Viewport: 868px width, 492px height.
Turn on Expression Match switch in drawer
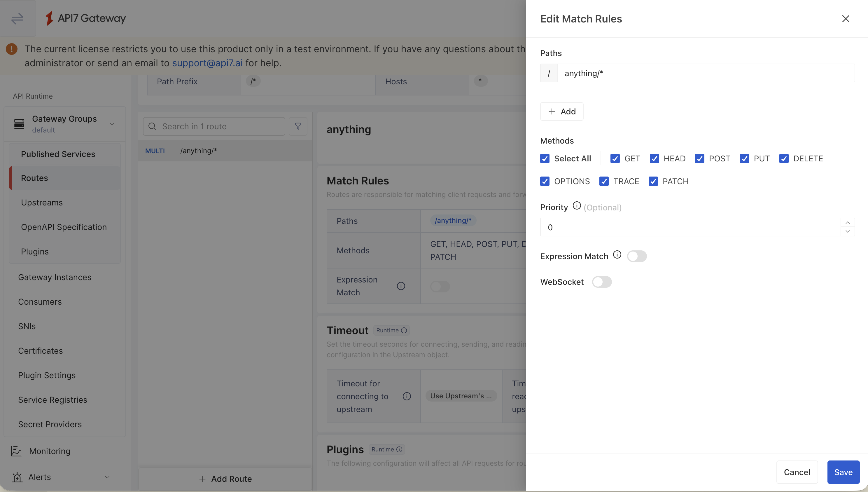(x=637, y=256)
